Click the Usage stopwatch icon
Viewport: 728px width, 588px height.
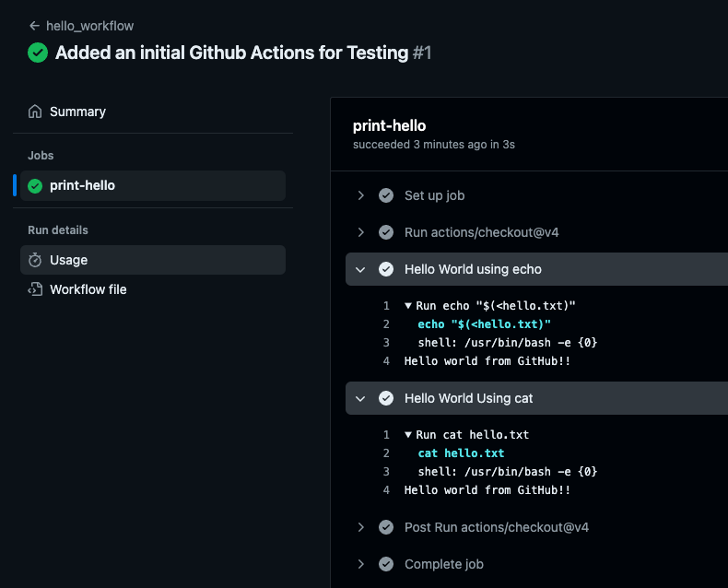(35, 260)
